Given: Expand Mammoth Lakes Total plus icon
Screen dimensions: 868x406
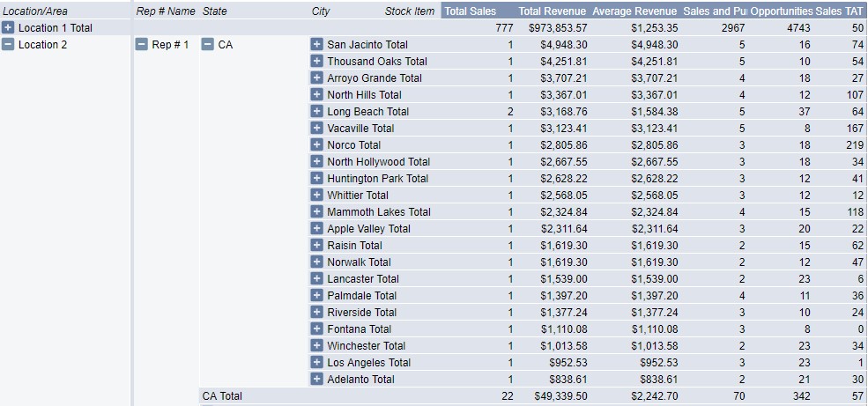Looking at the screenshot, I should click(316, 211).
